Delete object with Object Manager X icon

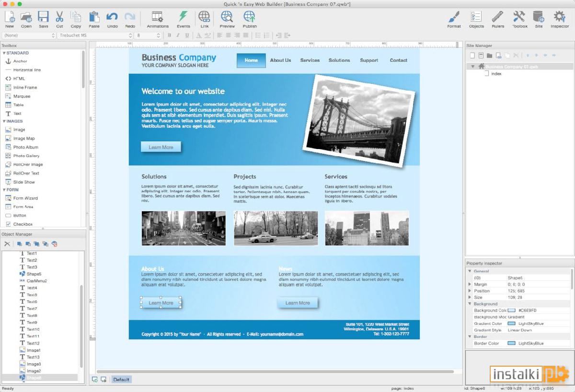point(7,244)
